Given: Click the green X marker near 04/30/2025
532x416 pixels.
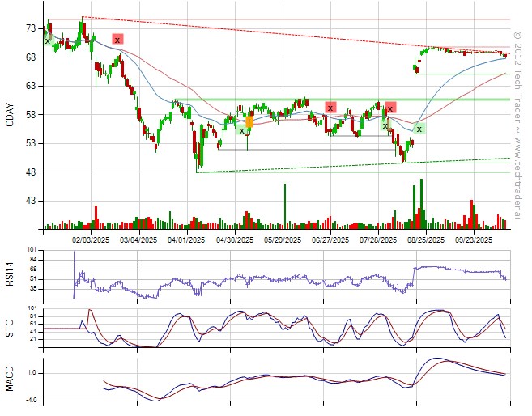Looking at the screenshot, I should (241, 129).
